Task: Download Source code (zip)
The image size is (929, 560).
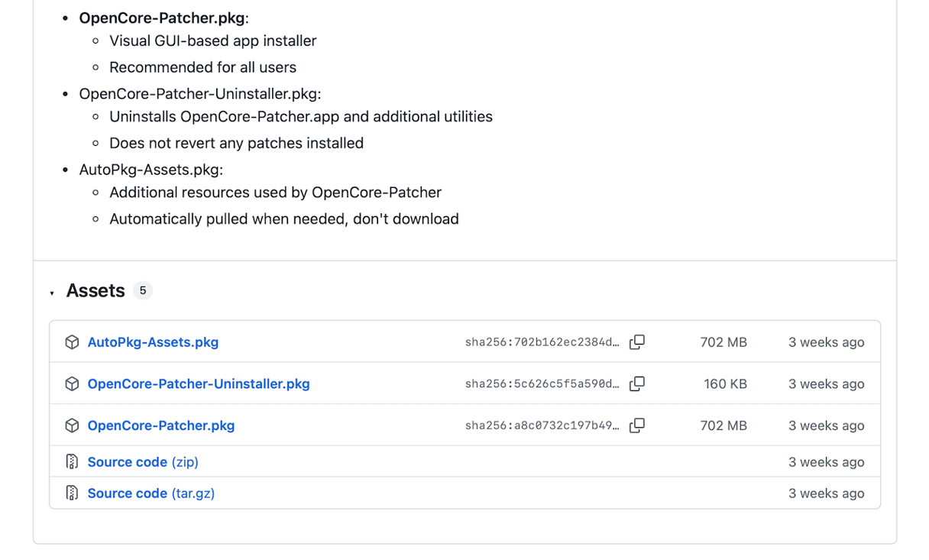Action: [143, 461]
